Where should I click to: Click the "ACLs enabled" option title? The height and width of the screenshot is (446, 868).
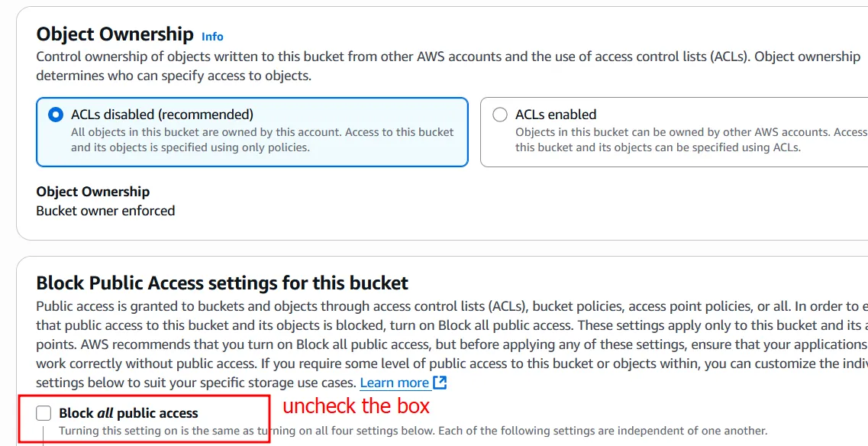(x=556, y=115)
